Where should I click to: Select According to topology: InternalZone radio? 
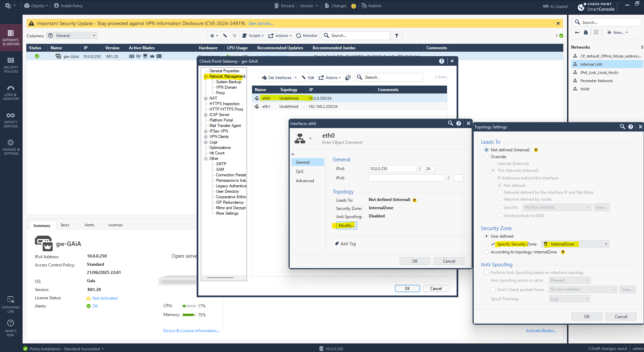(x=486, y=252)
